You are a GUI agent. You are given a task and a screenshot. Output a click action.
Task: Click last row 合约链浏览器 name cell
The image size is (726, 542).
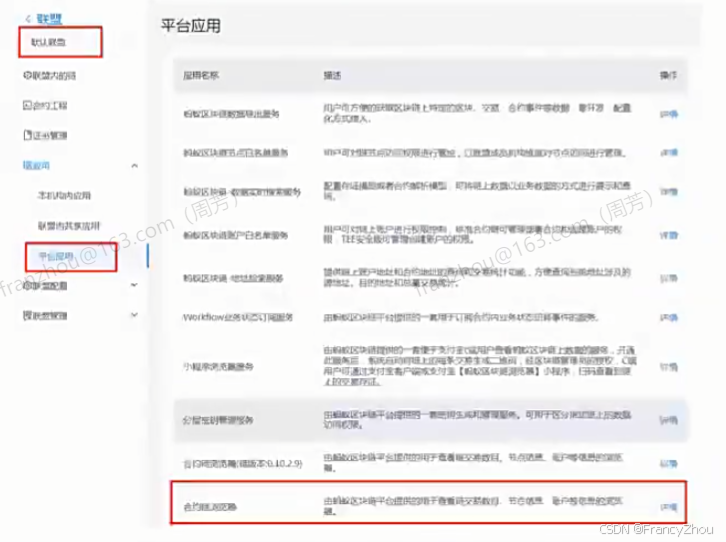click(x=210, y=507)
